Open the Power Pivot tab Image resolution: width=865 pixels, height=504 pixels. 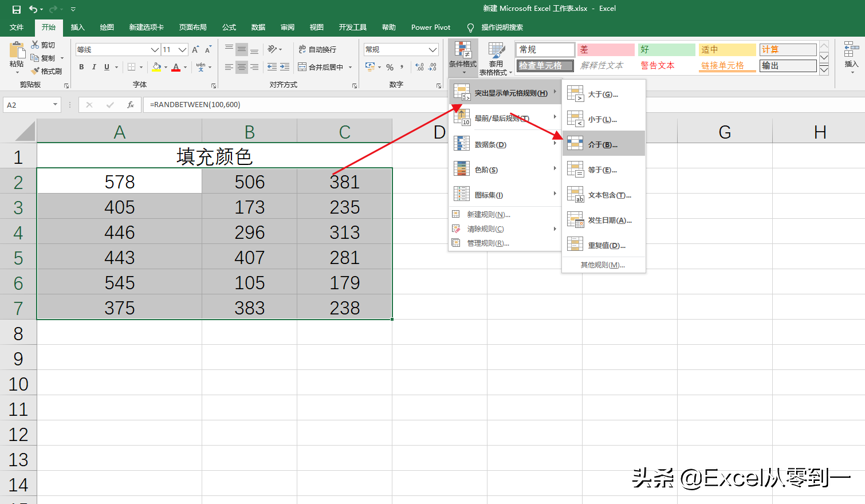pyautogui.click(x=430, y=27)
